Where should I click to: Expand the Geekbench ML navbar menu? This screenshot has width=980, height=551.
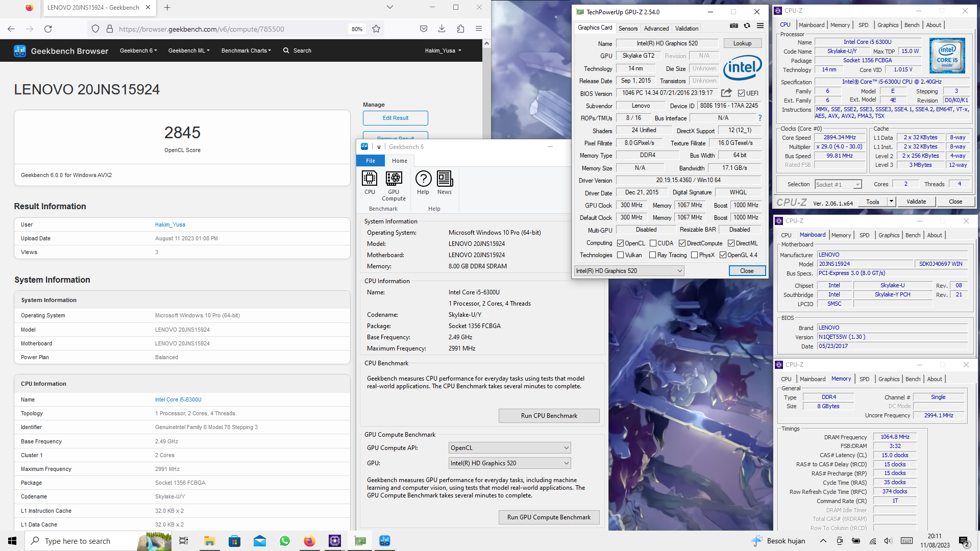click(189, 51)
